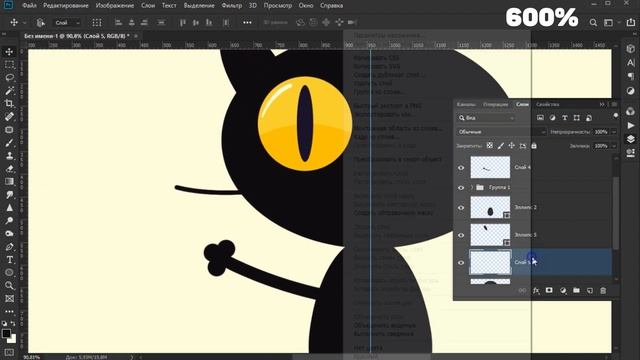Select the Zoom tool in toolbox

point(9,286)
